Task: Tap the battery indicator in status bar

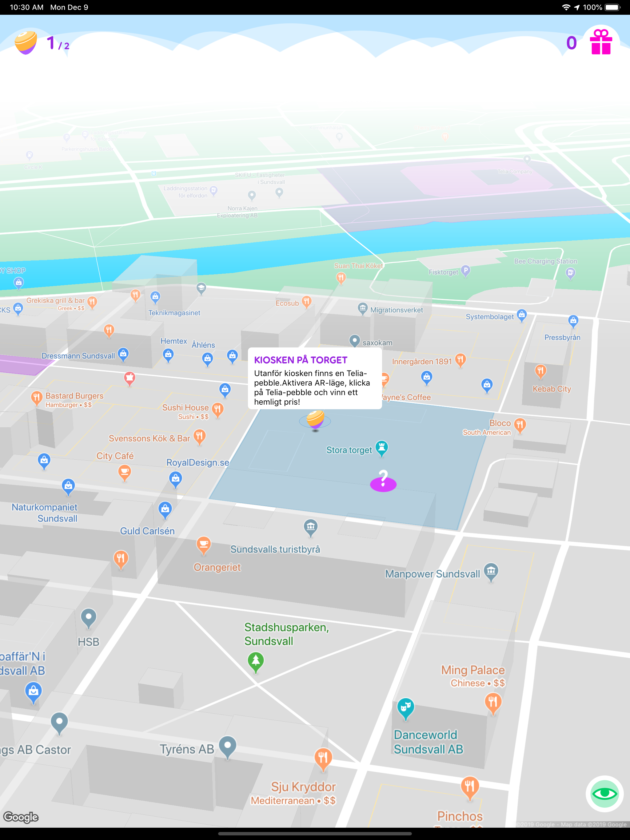Action: click(x=612, y=7)
